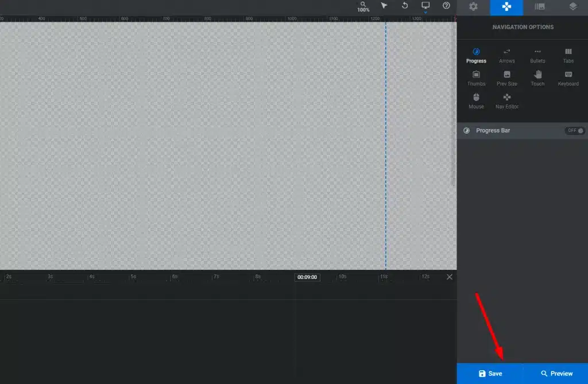The image size is (588, 384).
Task: Click the Save button
Action: (x=490, y=374)
